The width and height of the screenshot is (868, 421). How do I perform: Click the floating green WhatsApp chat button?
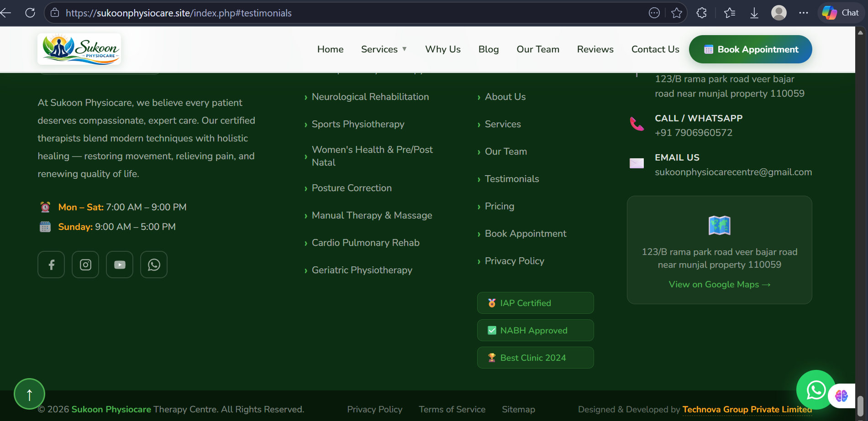pyautogui.click(x=815, y=390)
